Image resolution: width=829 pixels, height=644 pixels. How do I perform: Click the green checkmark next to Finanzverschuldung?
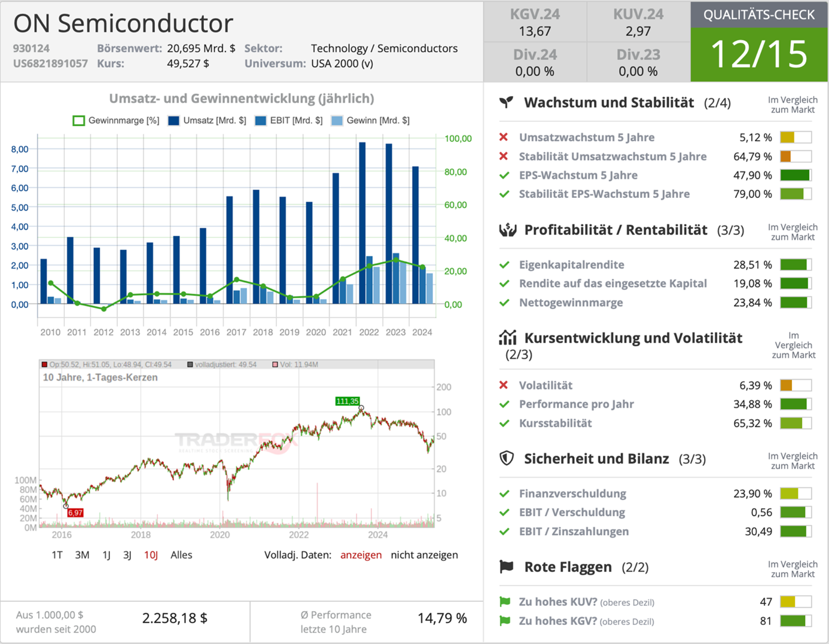[x=504, y=493]
